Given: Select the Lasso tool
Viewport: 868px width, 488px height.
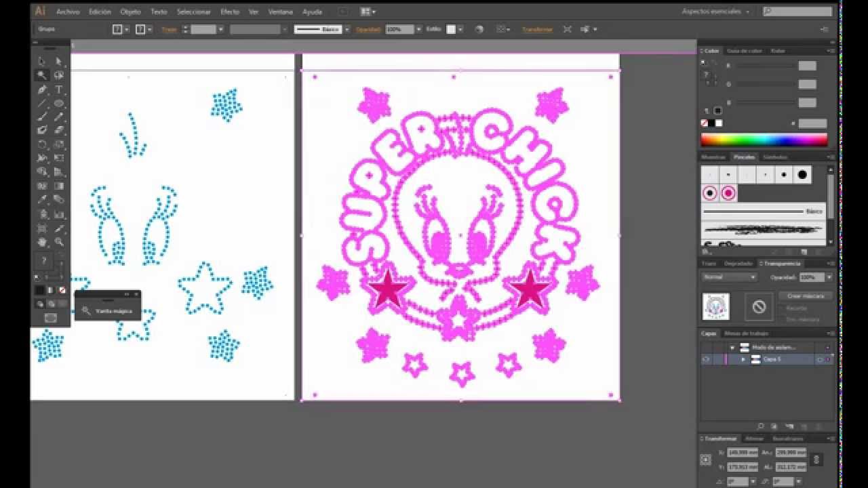Looking at the screenshot, I should coord(59,75).
